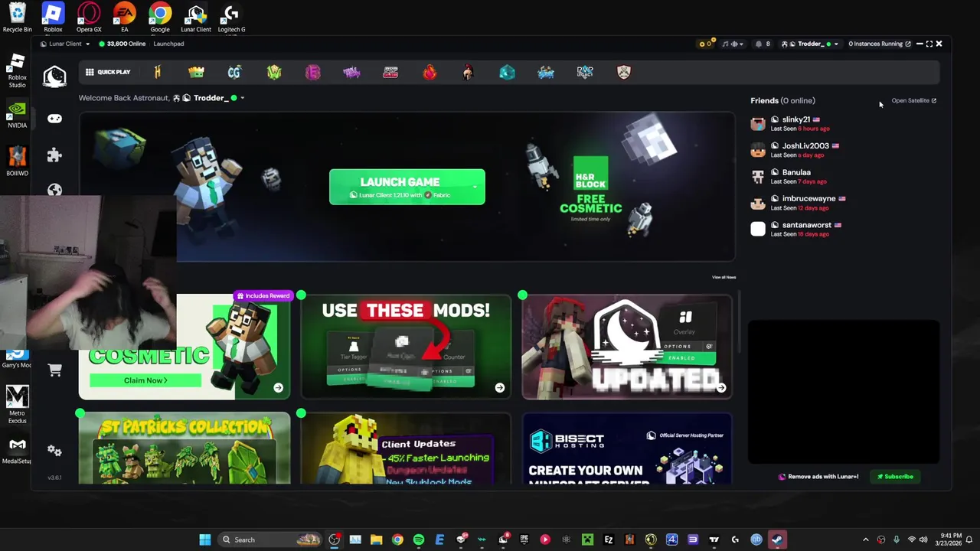Select the teal cube server icon
Screen dimensions: 980x551
point(507,72)
